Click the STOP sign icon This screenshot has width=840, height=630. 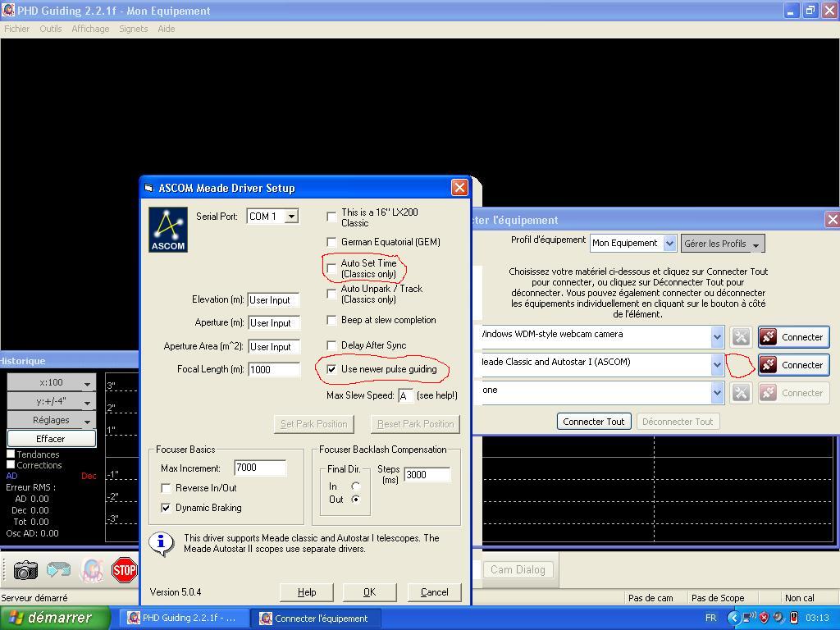(124, 570)
